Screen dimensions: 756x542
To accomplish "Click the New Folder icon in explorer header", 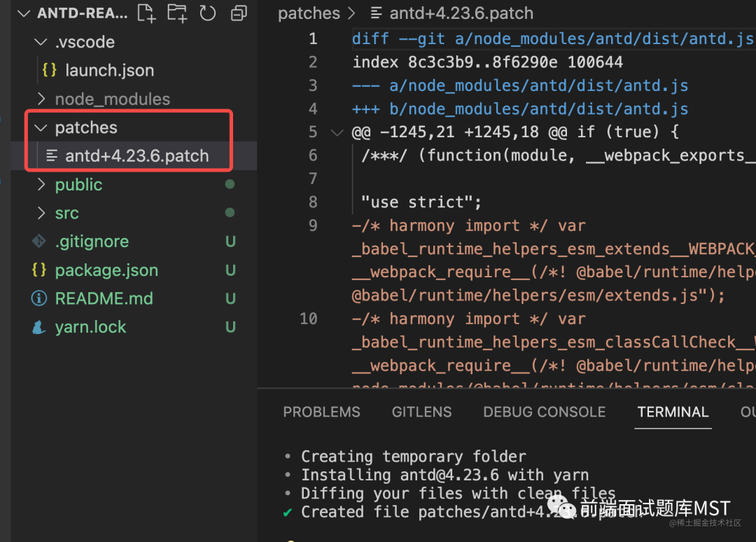I will click(x=177, y=13).
